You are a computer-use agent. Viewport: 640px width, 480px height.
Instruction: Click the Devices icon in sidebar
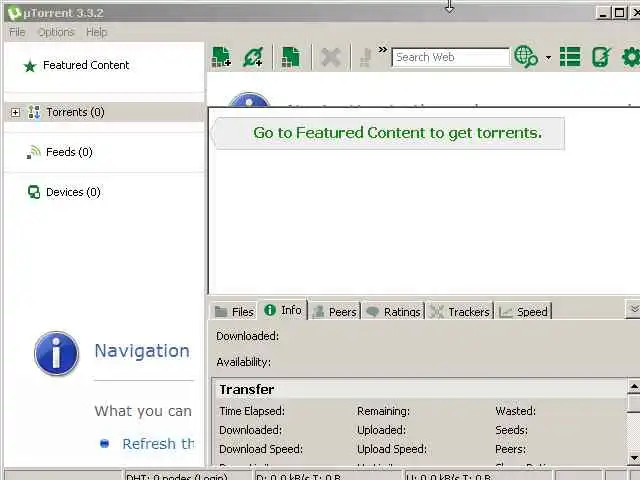click(34, 192)
